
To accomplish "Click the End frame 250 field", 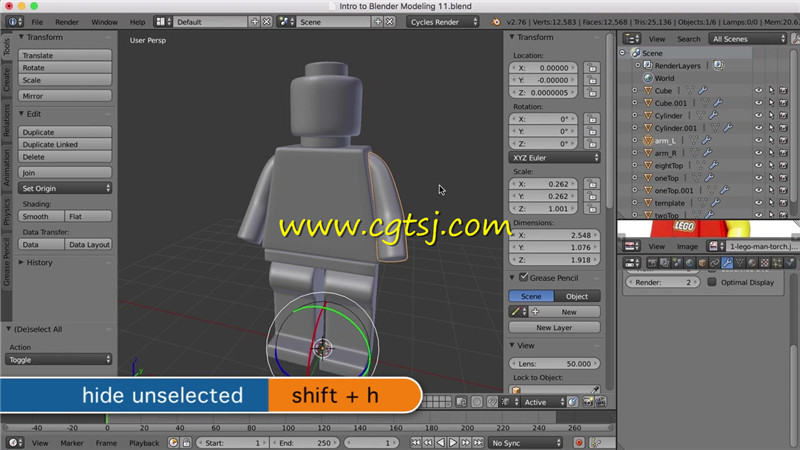I will (304, 443).
